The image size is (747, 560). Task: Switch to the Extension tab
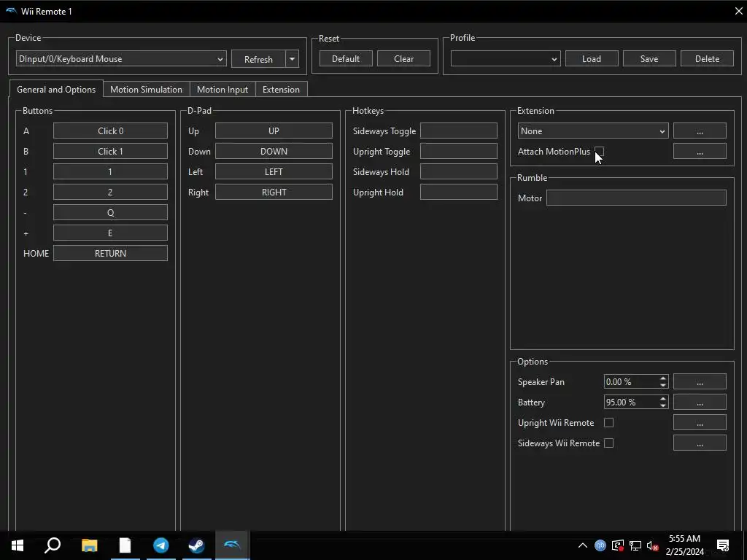[281, 90]
